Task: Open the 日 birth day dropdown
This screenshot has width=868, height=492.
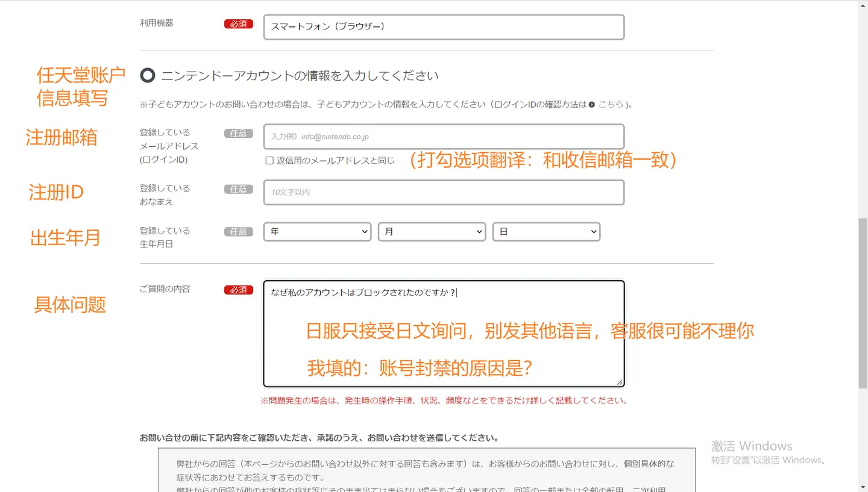Action: point(546,232)
